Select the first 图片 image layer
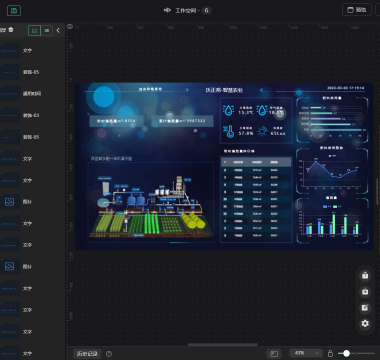 click(32, 202)
